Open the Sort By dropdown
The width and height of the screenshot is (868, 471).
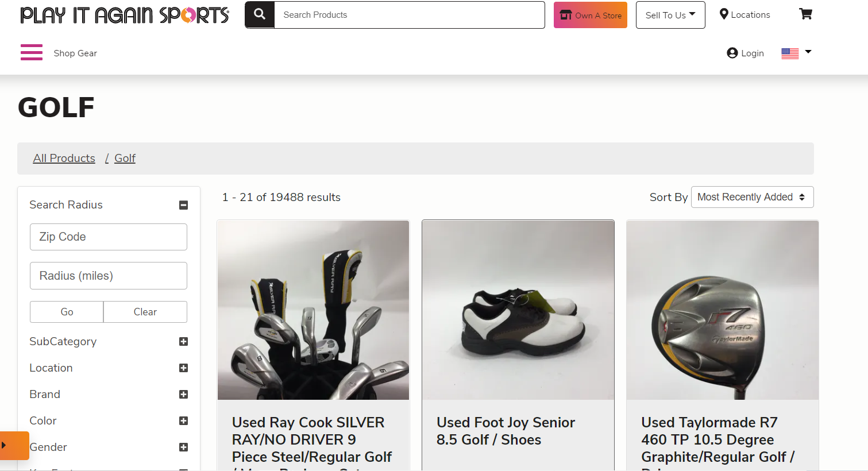[751, 197]
